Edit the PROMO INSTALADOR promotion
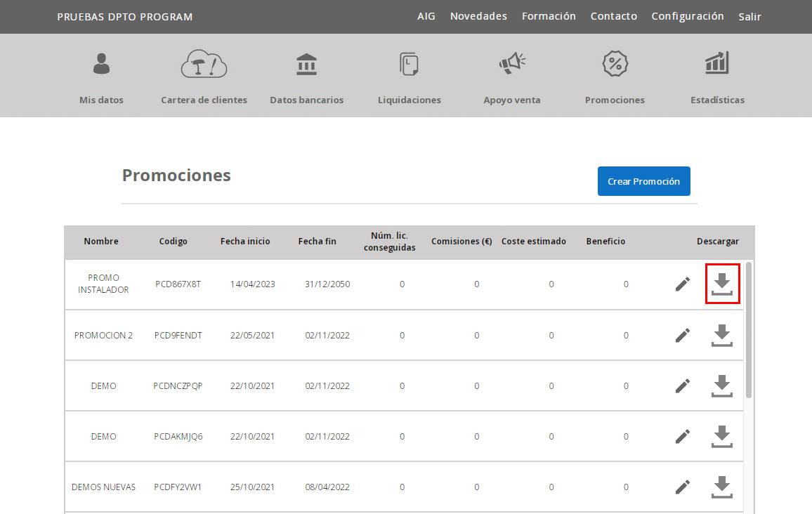This screenshot has width=812, height=514. (682, 284)
